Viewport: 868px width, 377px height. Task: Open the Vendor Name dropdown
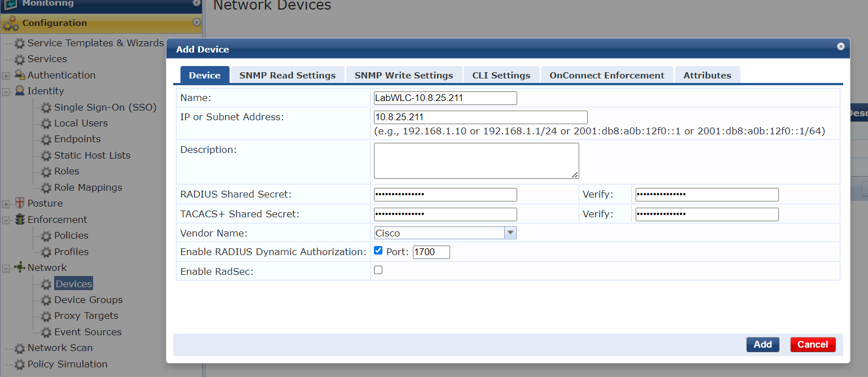pyautogui.click(x=510, y=233)
